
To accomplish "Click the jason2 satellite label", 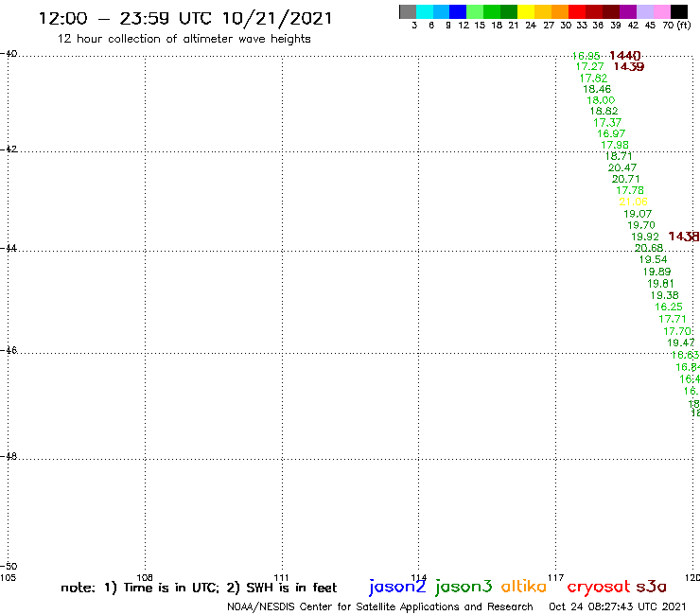I will pyautogui.click(x=397, y=587).
